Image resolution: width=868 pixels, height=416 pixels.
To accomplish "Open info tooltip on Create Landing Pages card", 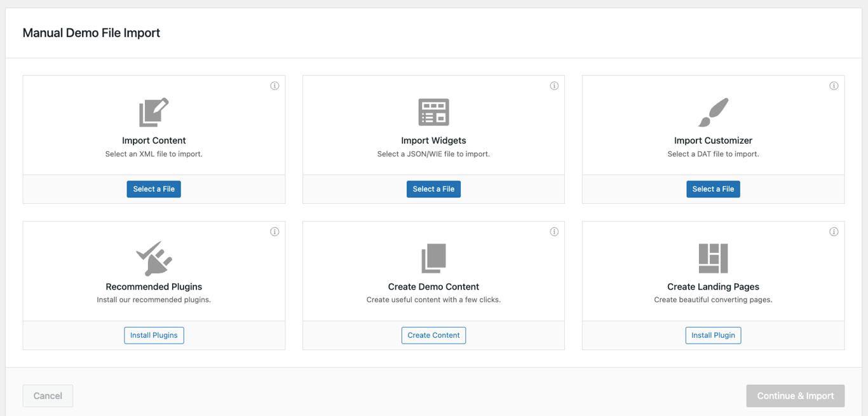I will click(x=834, y=232).
